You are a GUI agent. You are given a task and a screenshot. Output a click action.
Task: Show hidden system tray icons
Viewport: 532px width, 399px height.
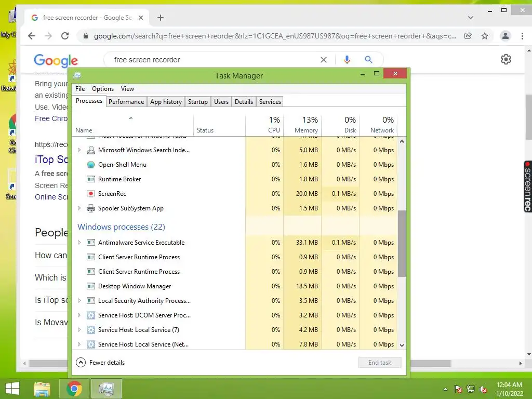pyautogui.click(x=445, y=389)
